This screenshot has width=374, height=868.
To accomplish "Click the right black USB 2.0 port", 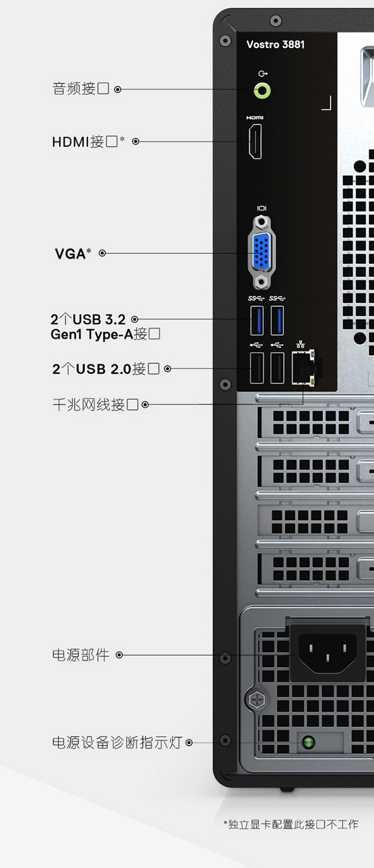I will (x=277, y=368).
